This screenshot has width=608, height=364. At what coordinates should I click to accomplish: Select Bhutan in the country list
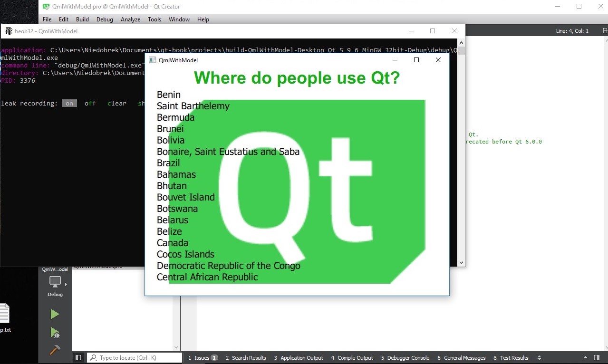[x=172, y=186]
